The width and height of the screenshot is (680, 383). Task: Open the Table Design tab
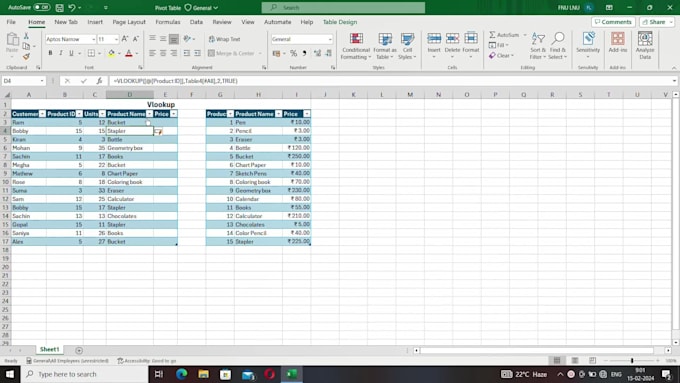[340, 22]
